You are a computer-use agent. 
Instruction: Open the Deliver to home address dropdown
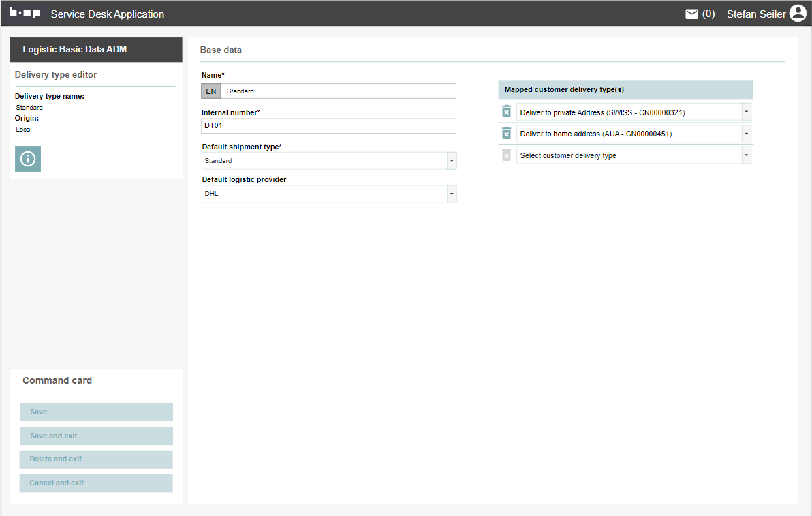(x=746, y=134)
